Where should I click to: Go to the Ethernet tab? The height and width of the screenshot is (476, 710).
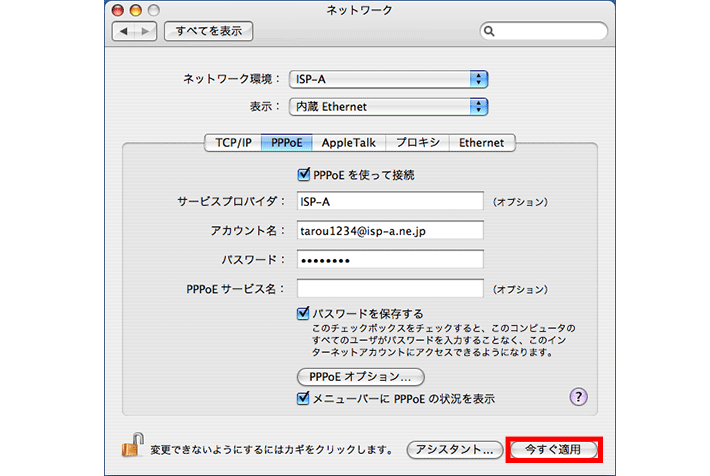click(482, 142)
